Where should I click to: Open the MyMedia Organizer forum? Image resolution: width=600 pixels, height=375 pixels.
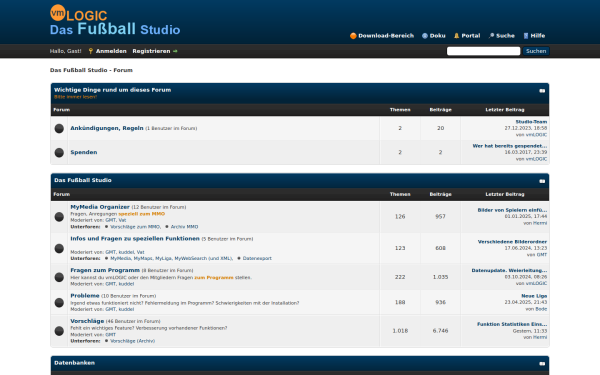coord(100,207)
